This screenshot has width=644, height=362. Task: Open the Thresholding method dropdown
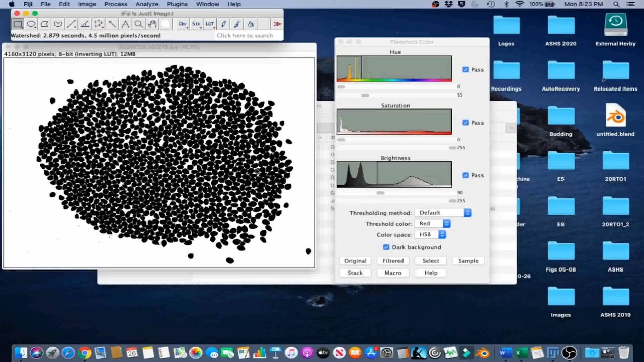(443, 213)
